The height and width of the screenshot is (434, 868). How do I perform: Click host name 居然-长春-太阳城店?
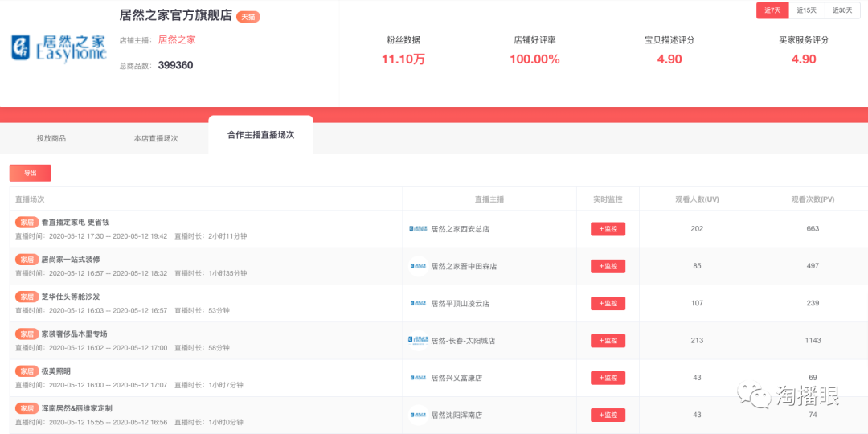(463, 341)
